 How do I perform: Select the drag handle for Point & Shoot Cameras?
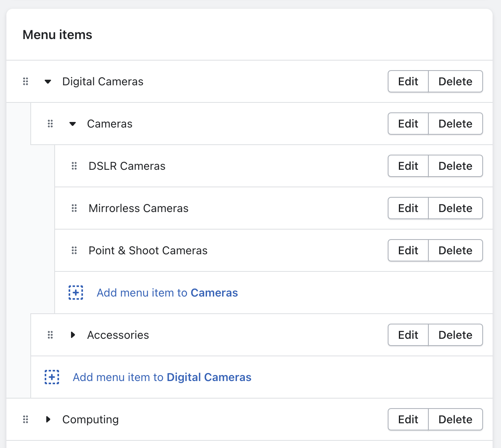(74, 250)
